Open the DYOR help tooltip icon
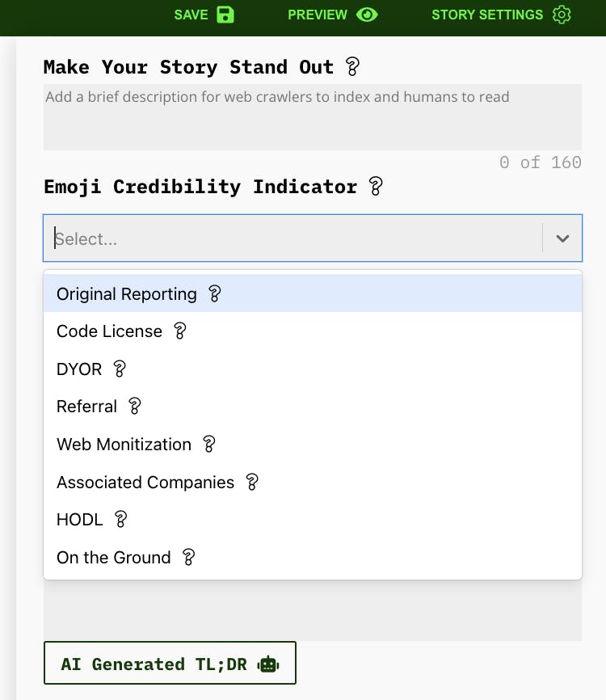 coord(119,369)
